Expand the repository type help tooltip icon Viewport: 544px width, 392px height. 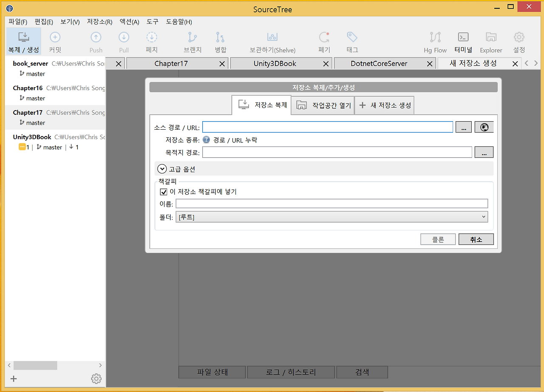(x=206, y=139)
